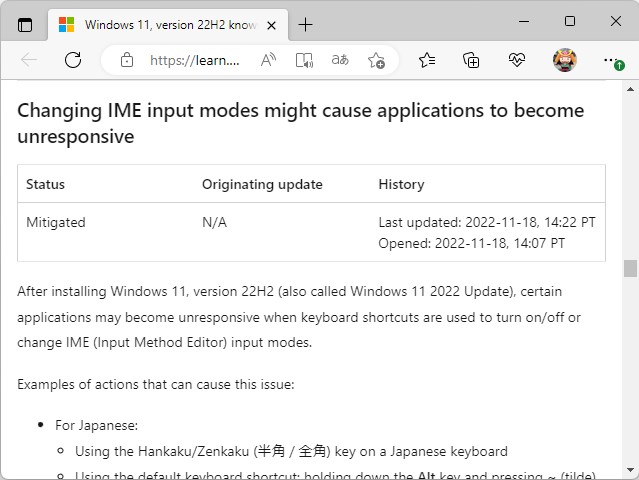Open the profile avatar menu

click(565, 60)
